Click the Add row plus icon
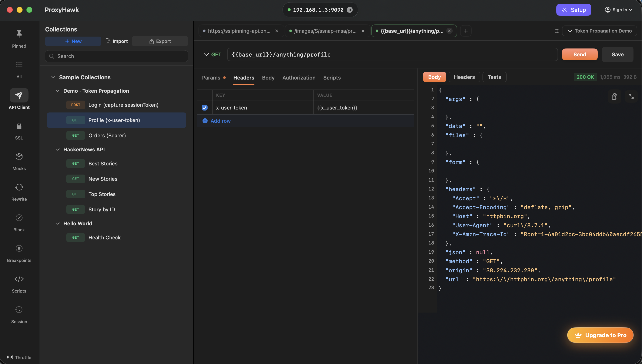Screen dimensions: 642x364 [205, 121]
